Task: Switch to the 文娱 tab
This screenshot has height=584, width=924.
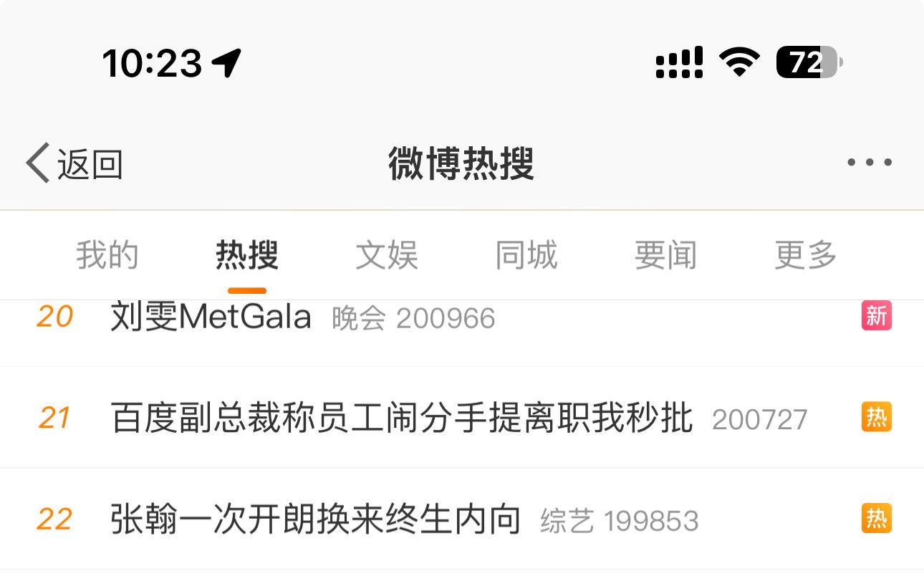Action: pos(387,255)
